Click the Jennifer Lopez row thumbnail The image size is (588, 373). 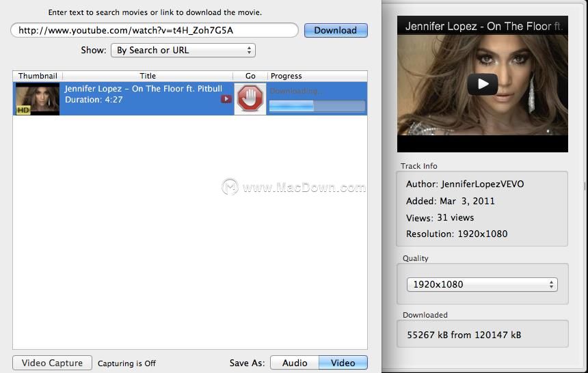(x=38, y=99)
